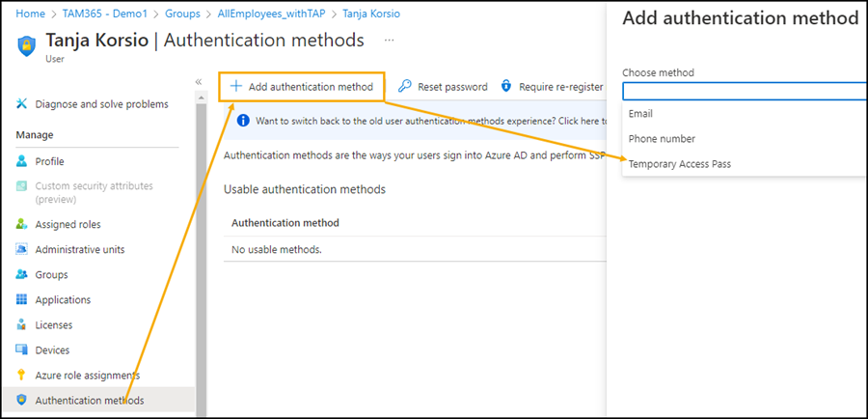Click the Azure role assignments key icon
This screenshot has width=868, height=419.
[21, 375]
